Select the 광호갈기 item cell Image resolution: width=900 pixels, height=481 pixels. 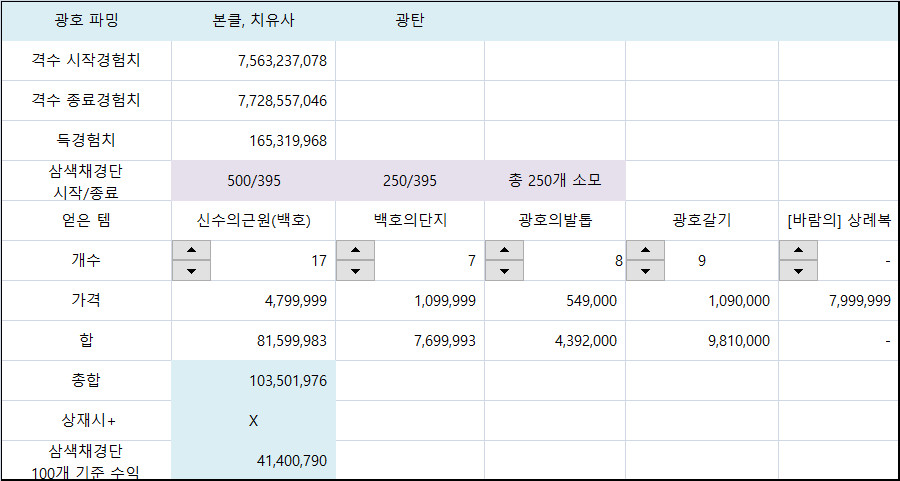click(702, 220)
